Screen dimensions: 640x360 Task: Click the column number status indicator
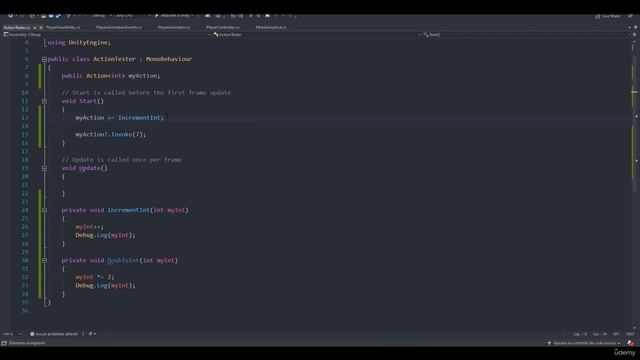tap(599, 334)
